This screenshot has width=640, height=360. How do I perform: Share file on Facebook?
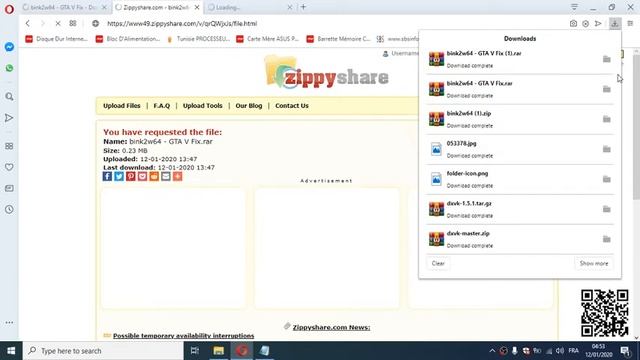point(107,176)
